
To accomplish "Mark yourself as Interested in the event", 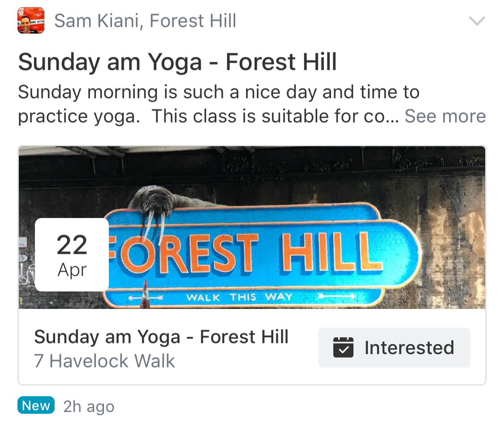I will [394, 348].
